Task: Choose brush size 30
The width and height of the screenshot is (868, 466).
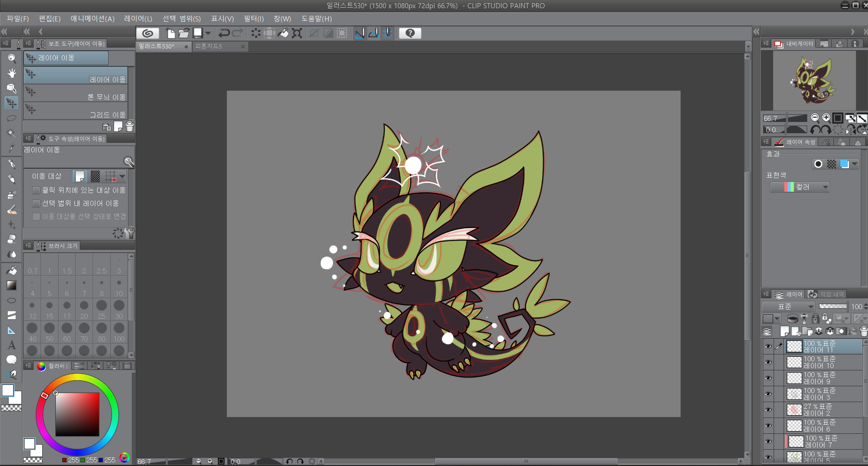Action: [119, 310]
